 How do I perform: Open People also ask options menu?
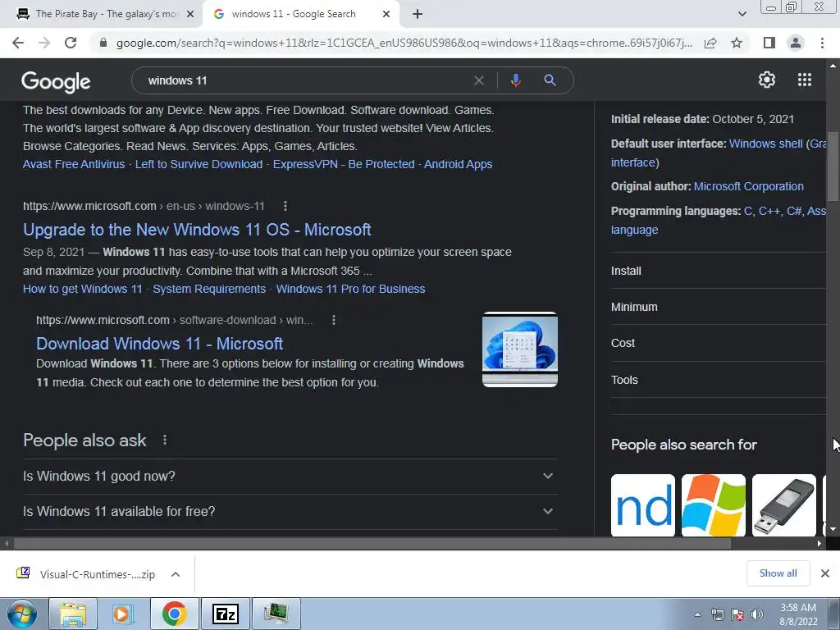(164, 440)
